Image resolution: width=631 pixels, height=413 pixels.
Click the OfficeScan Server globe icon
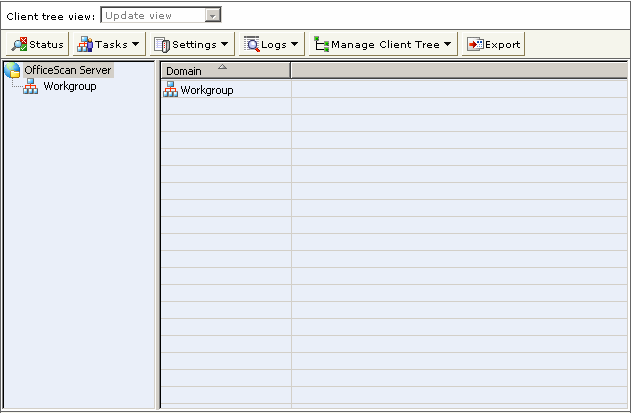click(x=13, y=70)
